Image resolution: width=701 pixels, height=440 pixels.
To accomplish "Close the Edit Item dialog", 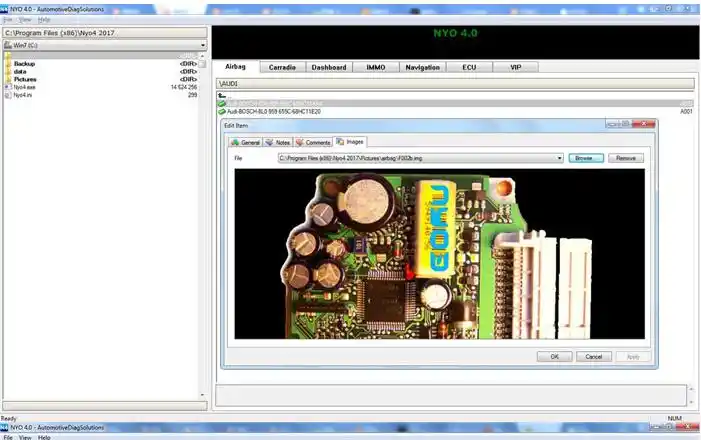I will click(x=644, y=123).
